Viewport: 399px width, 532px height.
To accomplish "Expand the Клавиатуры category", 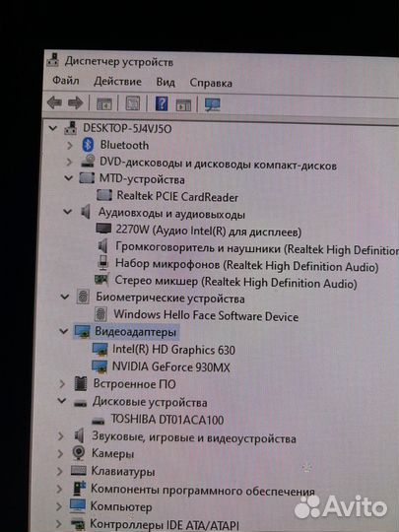I will [60, 471].
